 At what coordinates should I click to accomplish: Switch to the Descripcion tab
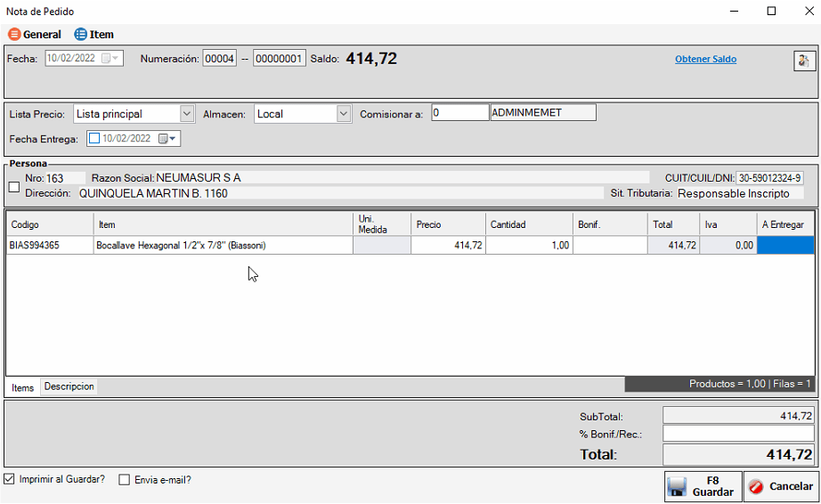(x=69, y=387)
